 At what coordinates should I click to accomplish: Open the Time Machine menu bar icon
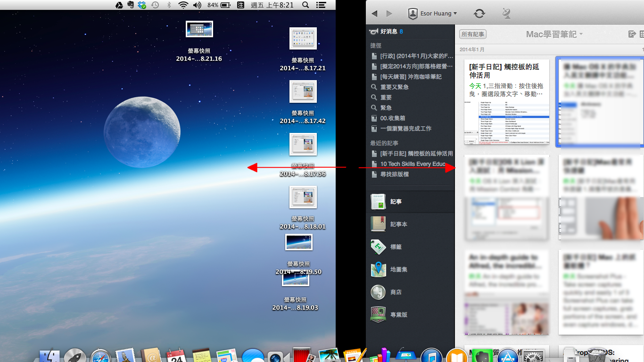(155, 5)
